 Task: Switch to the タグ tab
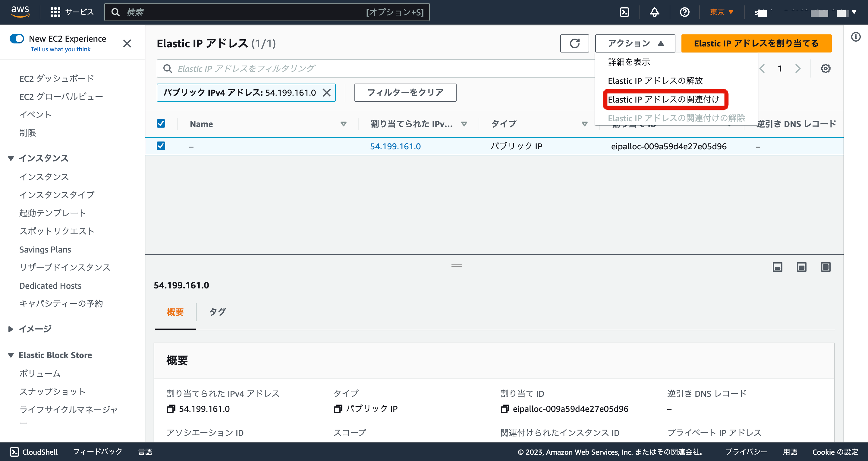(x=217, y=312)
